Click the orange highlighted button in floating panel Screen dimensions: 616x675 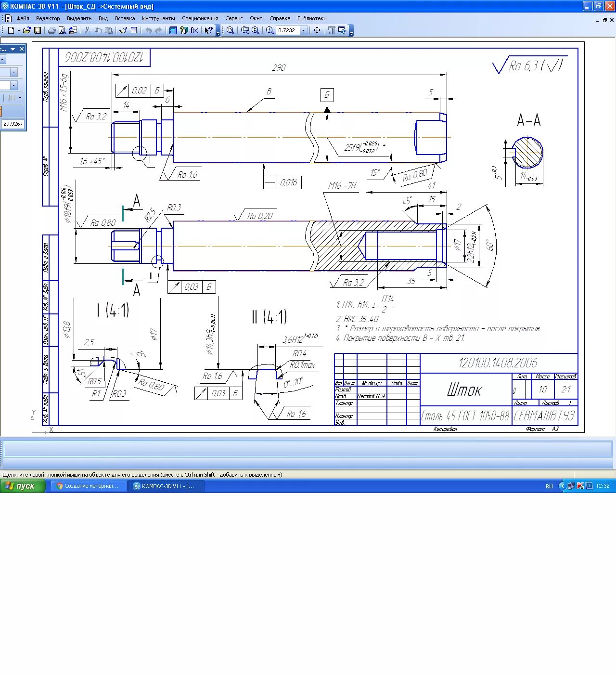click(1, 111)
